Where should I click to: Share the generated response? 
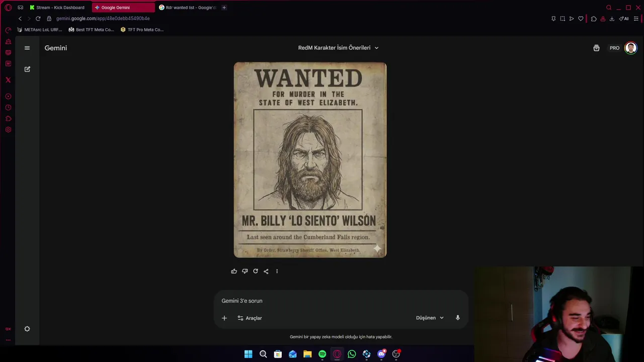tap(266, 271)
